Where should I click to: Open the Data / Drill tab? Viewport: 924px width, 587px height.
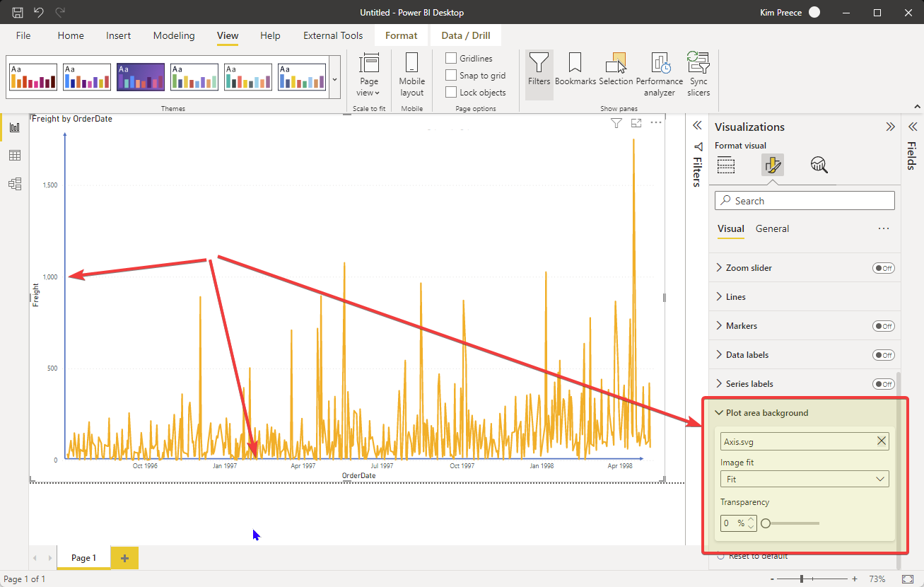coord(466,35)
